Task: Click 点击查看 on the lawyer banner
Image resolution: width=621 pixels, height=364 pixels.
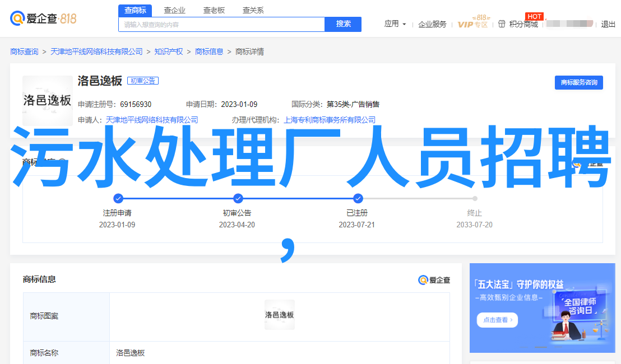Action: 498,320
